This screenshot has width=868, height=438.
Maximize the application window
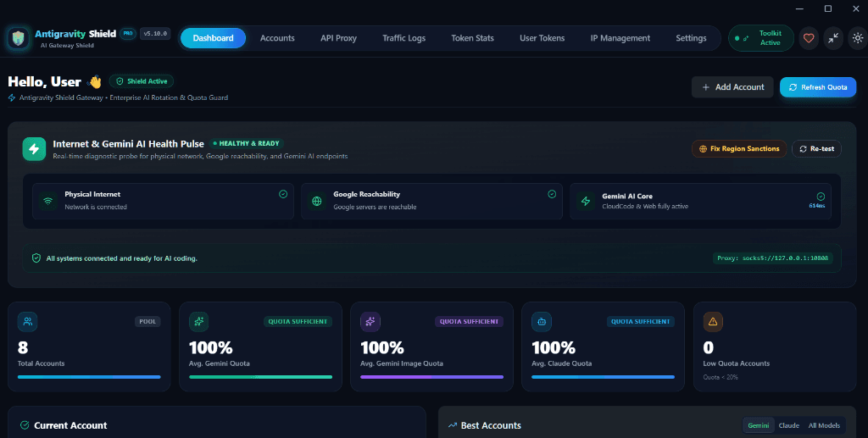point(828,8)
